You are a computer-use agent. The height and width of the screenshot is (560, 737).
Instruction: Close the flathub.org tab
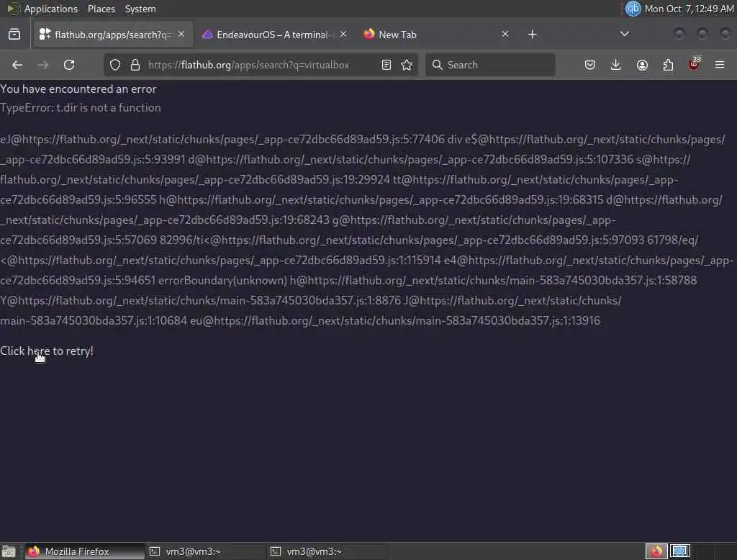click(181, 34)
